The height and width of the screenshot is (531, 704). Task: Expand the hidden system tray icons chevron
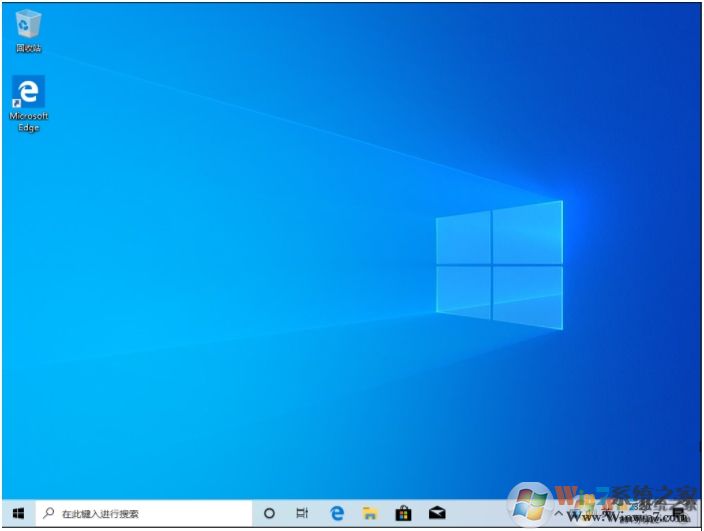tap(559, 513)
